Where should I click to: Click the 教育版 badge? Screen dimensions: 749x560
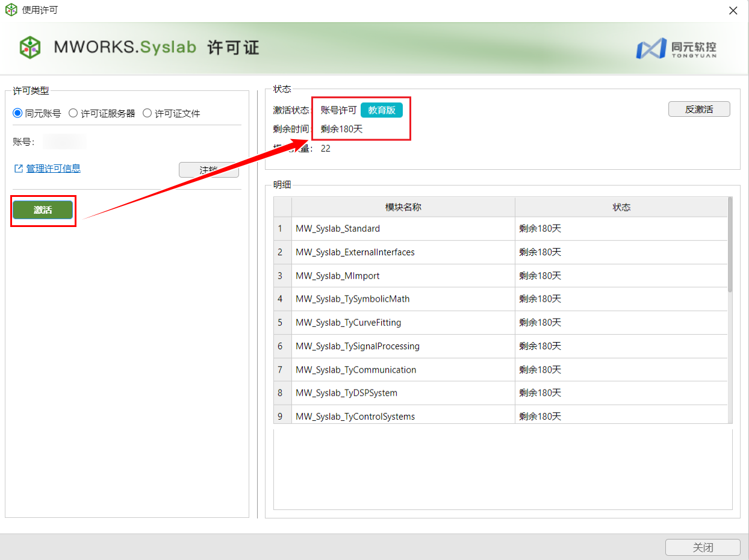[x=381, y=110]
